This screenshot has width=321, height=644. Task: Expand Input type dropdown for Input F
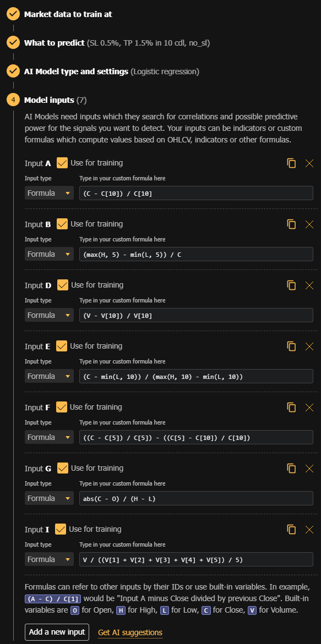[50, 437]
